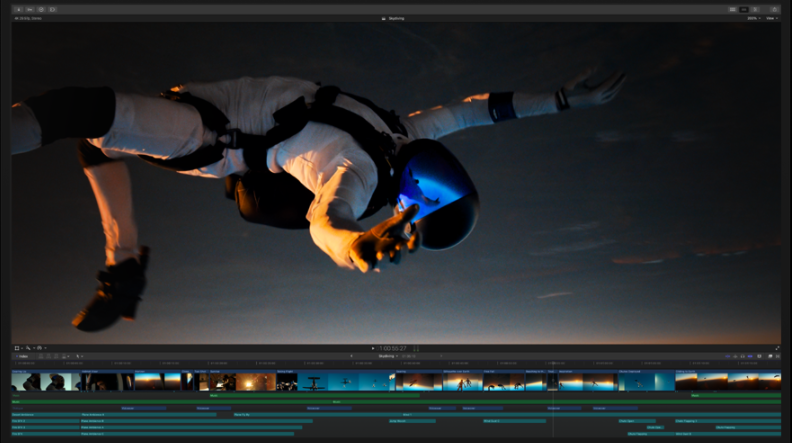Open the Transform tool pop-up below viewer
The width and height of the screenshot is (792, 443).
coord(18,348)
